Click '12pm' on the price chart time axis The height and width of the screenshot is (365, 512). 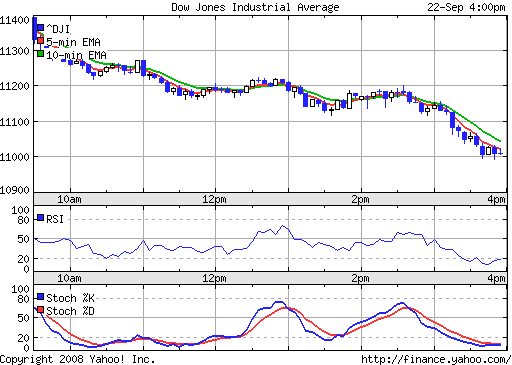pyautogui.click(x=214, y=199)
